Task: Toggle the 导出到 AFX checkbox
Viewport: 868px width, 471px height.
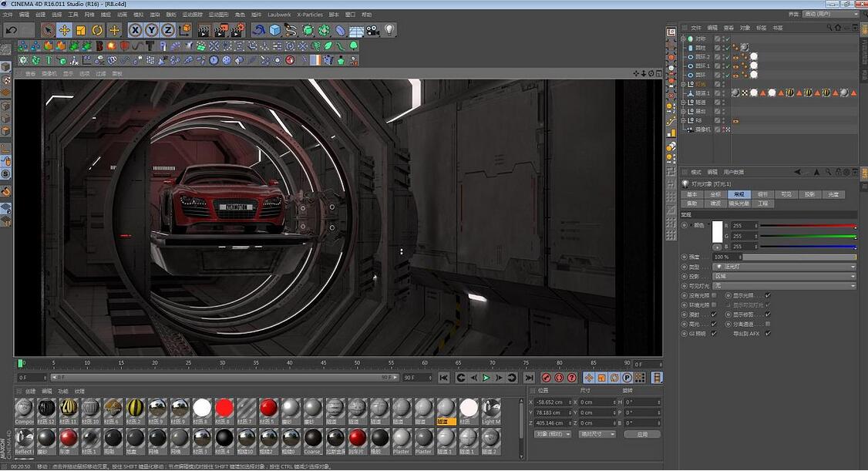Action: tap(768, 334)
